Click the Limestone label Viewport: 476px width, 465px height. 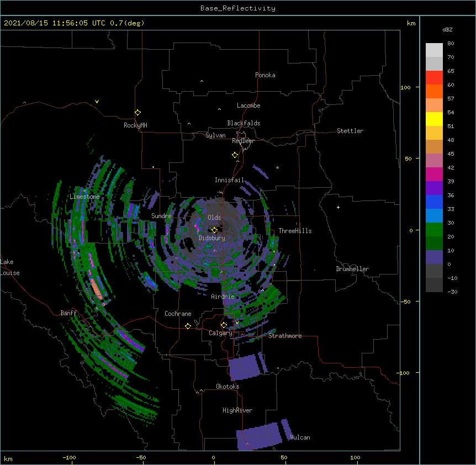coord(84,197)
